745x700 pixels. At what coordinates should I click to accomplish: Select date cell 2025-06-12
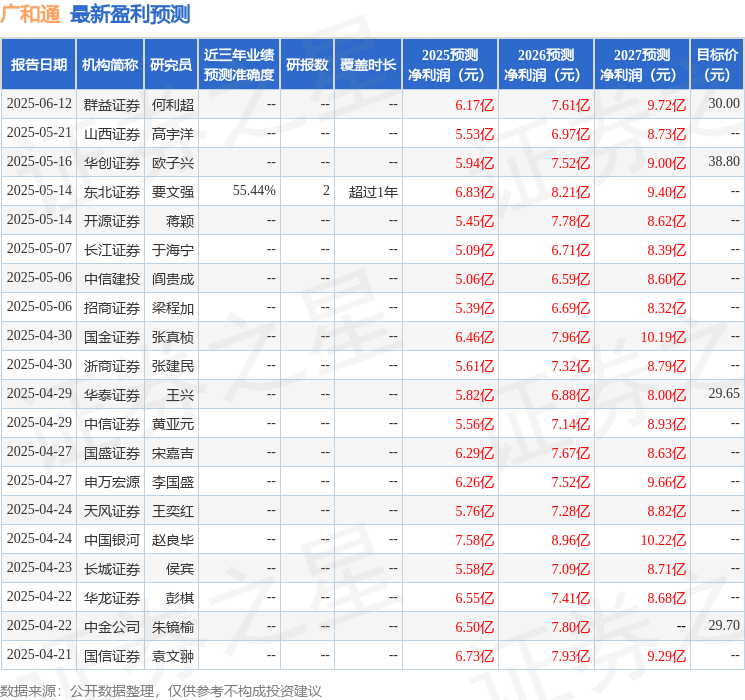pyautogui.click(x=39, y=104)
